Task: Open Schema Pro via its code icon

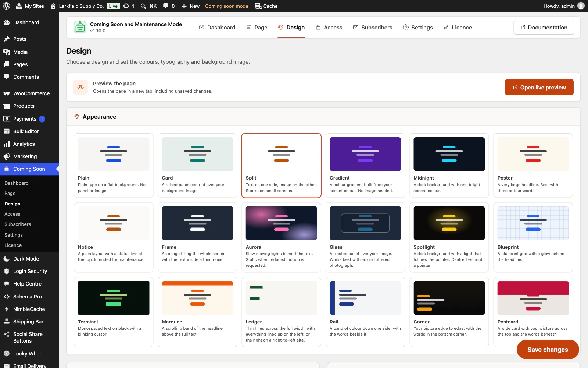Action: point(7,297)
